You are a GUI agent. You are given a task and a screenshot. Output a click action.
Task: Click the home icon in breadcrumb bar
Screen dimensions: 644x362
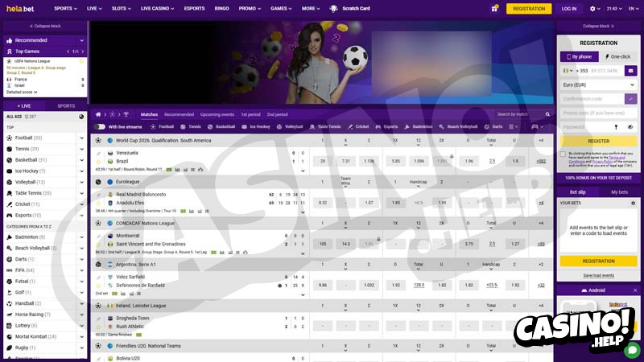(x=98, y=114)
